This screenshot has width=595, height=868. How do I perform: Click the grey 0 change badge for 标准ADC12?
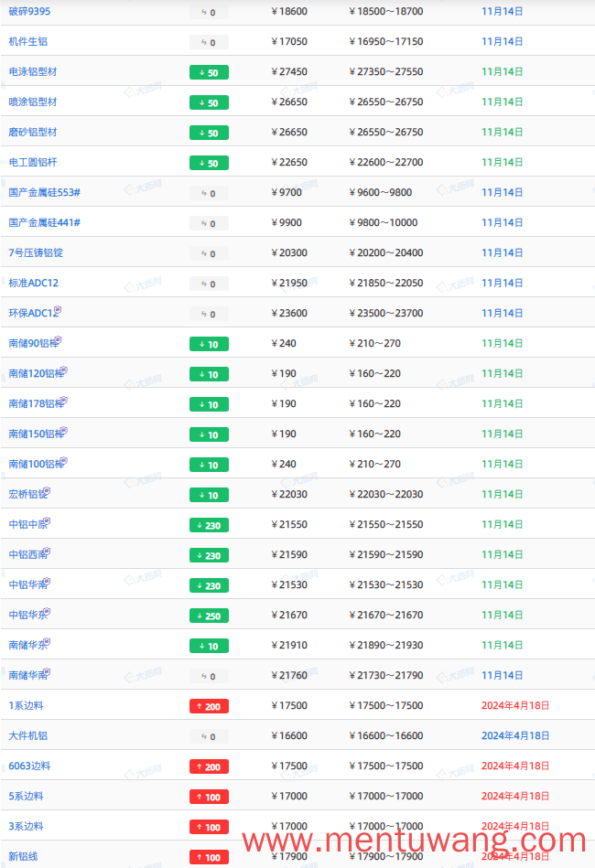tap(209, 284)
